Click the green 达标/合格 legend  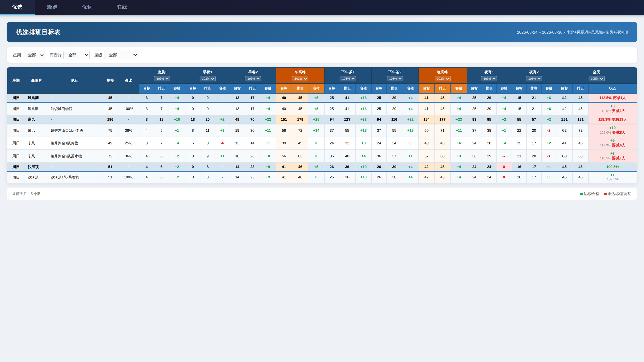(590, 194)
